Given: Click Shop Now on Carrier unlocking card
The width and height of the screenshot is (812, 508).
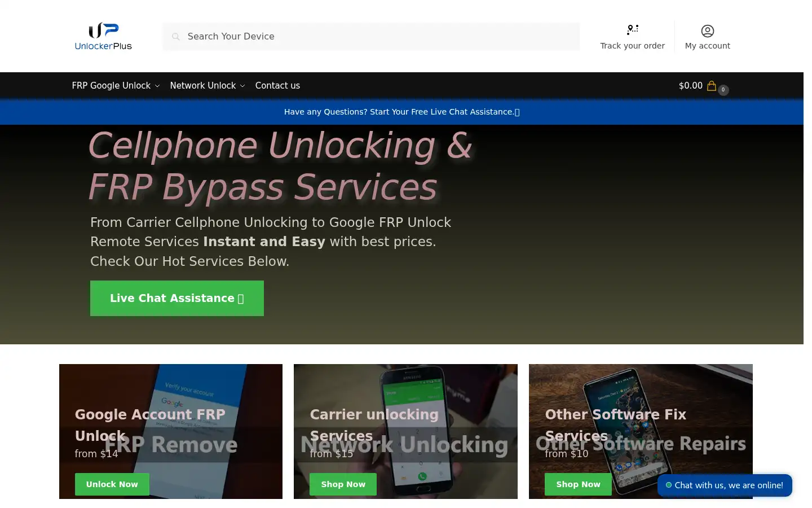Looking at the screenshot, I should [343, 484].
